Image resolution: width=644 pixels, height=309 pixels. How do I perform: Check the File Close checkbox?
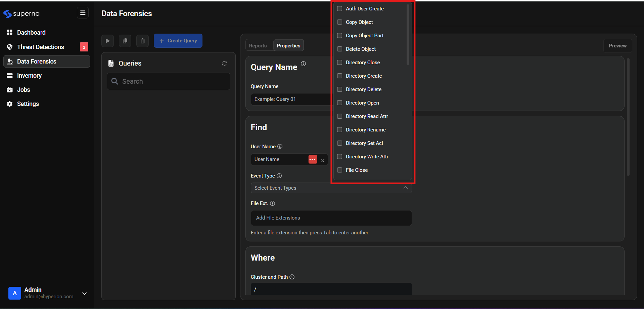[x=339, y=170]
